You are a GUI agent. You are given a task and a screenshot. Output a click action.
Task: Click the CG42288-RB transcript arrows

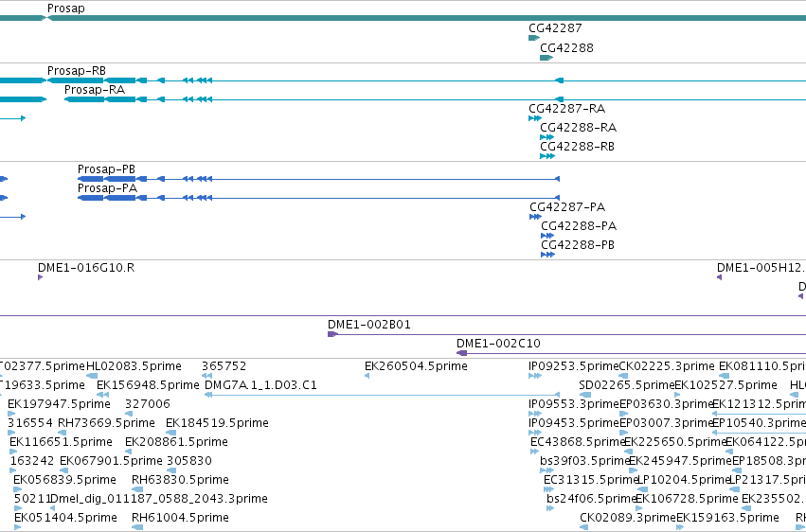tap(547, 156)
